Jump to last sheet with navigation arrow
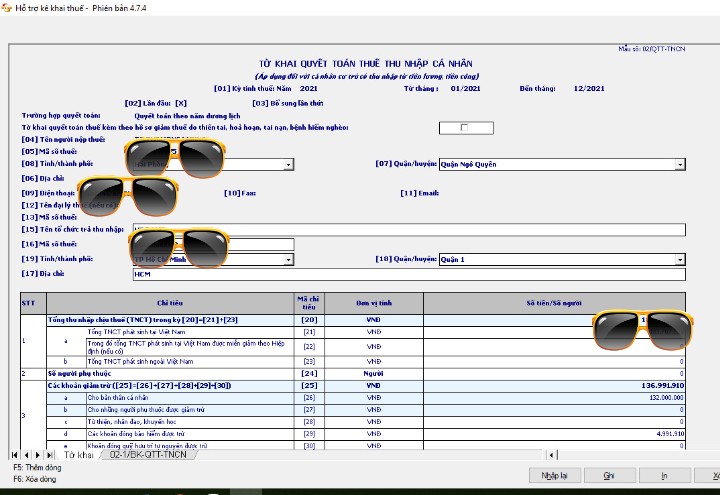The width and height of the screenshot is (720, 495). [x=48, y=455]
